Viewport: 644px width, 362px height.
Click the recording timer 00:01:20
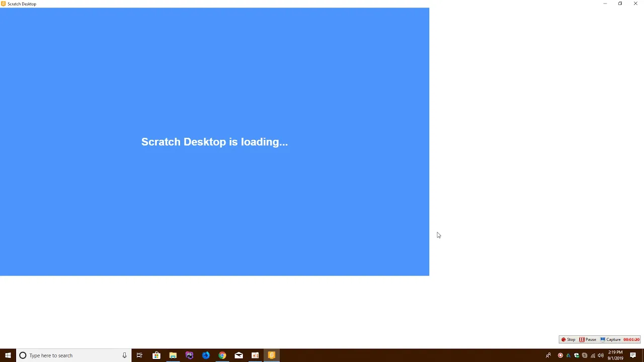coord(631,339)
